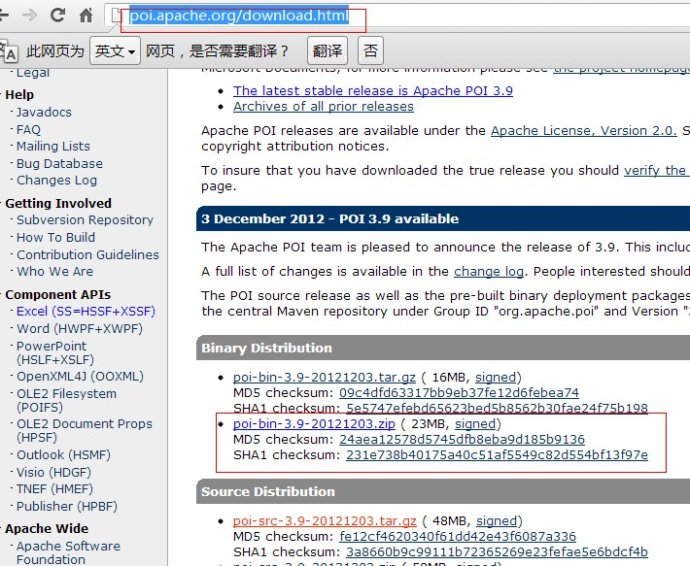Open the 英文 language dropdown
The image size is (690, 566).
click(x=115, y=51)
